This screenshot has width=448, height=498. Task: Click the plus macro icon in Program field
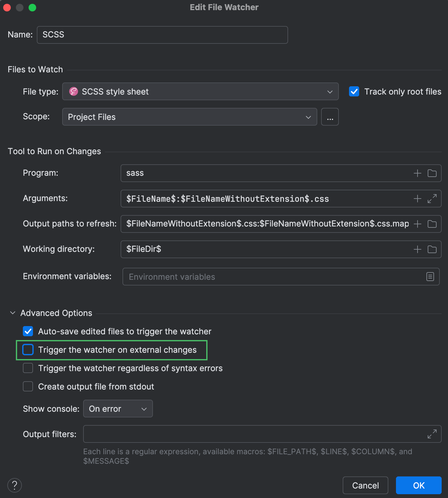click(x=418, y=173)
